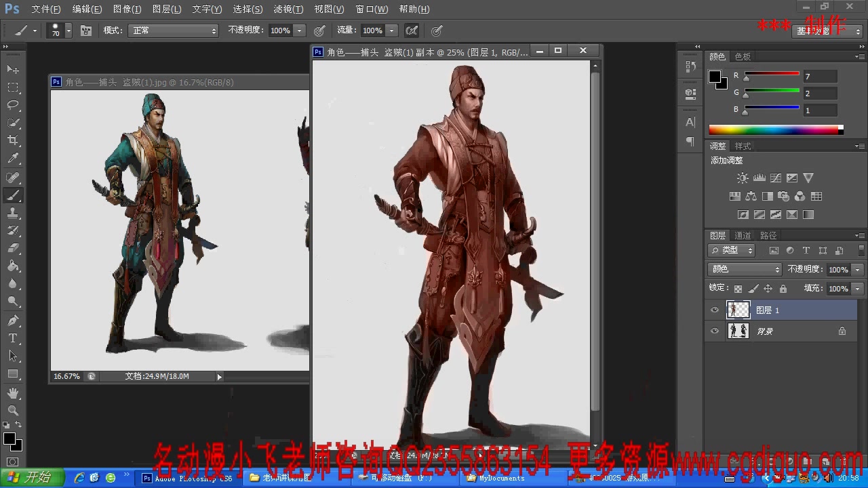Select the Move tool
Screen dimensions: 868x488
pyautogui.click(x=13, y=69)
